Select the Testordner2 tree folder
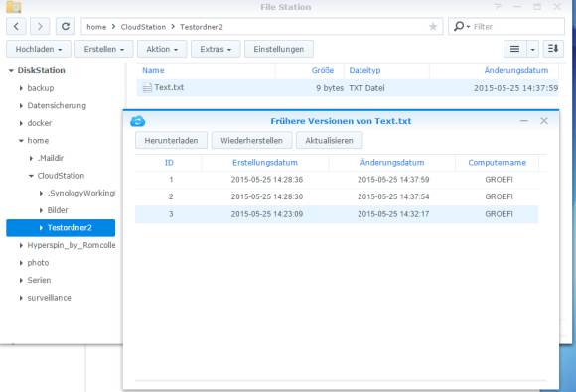Viewport: 576px width, 392px height. tap(61, 228)
